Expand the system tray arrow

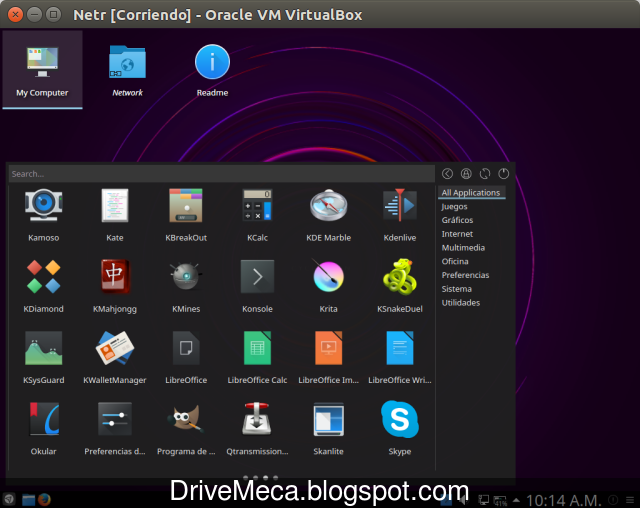516,500
